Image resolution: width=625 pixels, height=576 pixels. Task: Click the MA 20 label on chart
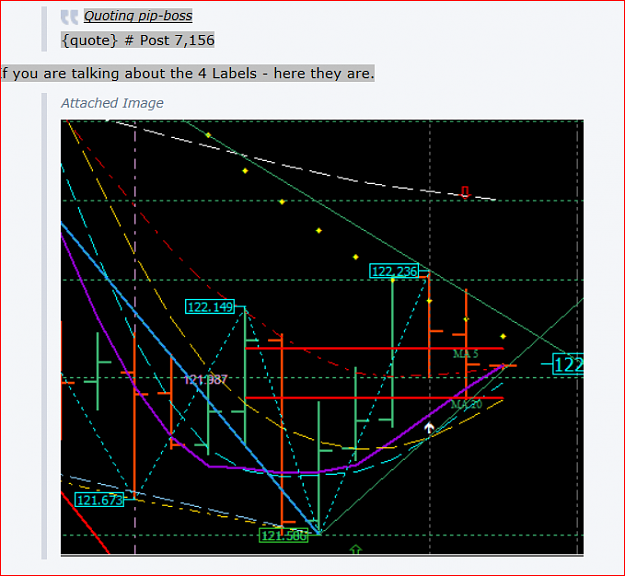(x=466, y=405)
